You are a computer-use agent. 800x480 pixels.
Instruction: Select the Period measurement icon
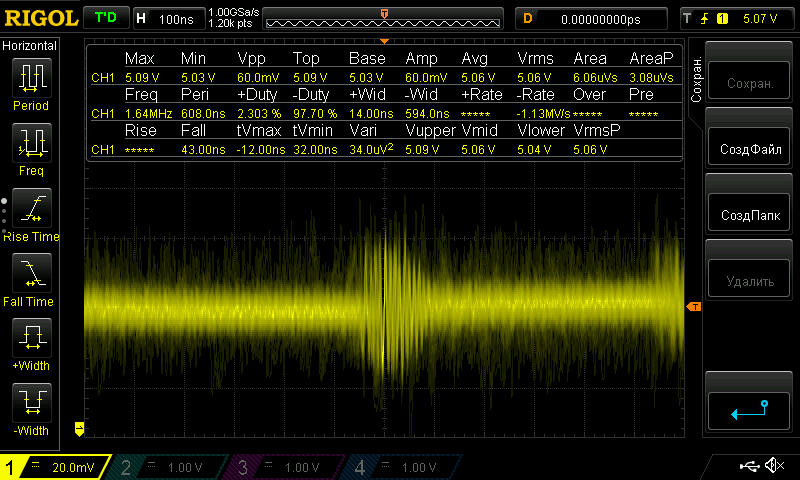point(31,80)
